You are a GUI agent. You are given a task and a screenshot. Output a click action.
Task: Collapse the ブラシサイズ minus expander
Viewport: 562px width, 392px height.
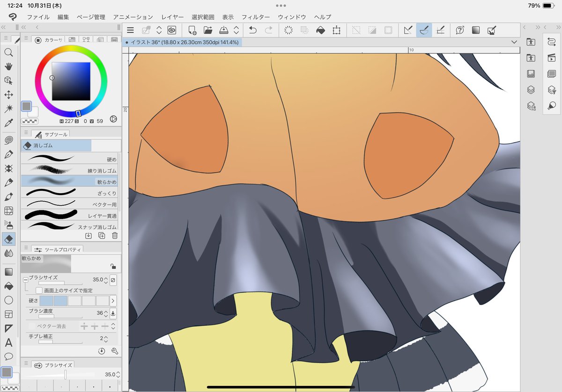coord(25,279)
